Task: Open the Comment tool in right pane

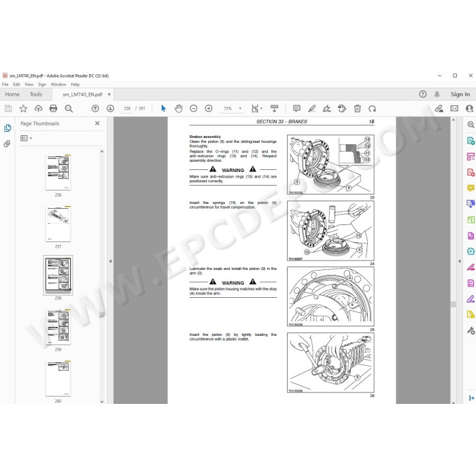Action: 471,188
